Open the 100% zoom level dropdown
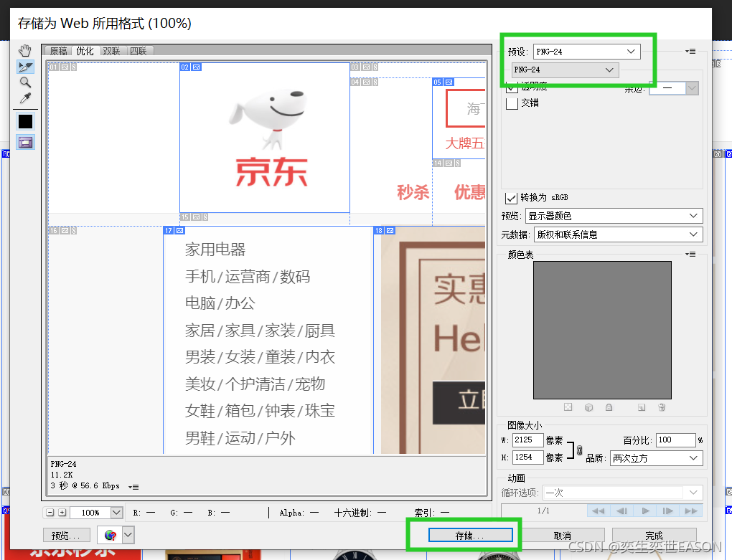The width and height of the screenshot is (732, 560). (x=117, y=513)
